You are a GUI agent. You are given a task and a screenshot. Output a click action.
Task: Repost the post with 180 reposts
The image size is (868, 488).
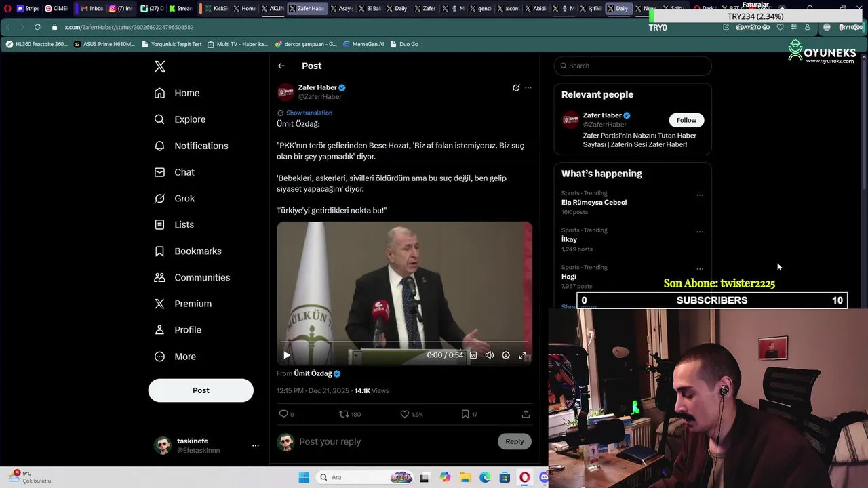click(344, 414)
